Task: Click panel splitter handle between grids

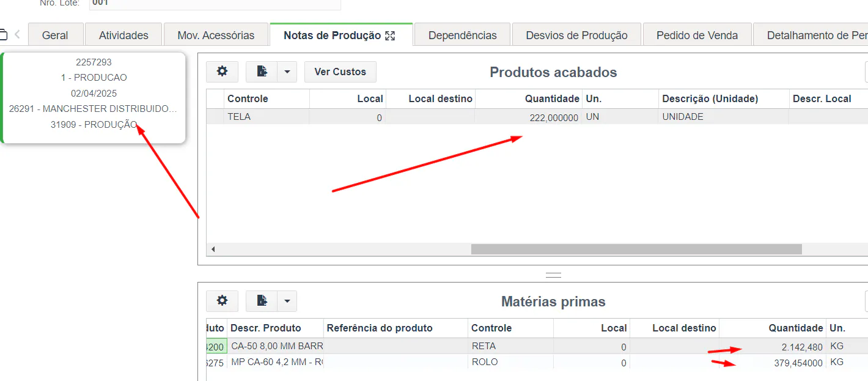Action: 553,275
